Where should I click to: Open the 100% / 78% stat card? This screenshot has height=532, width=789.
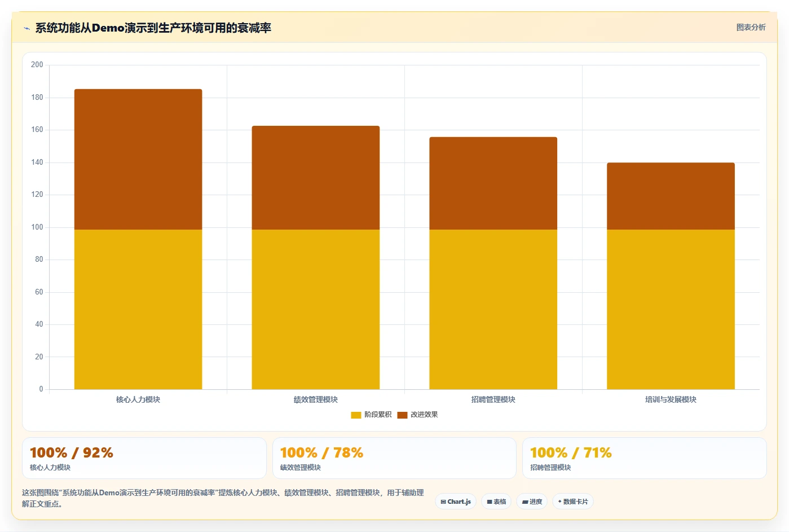[x=394, y=458]
